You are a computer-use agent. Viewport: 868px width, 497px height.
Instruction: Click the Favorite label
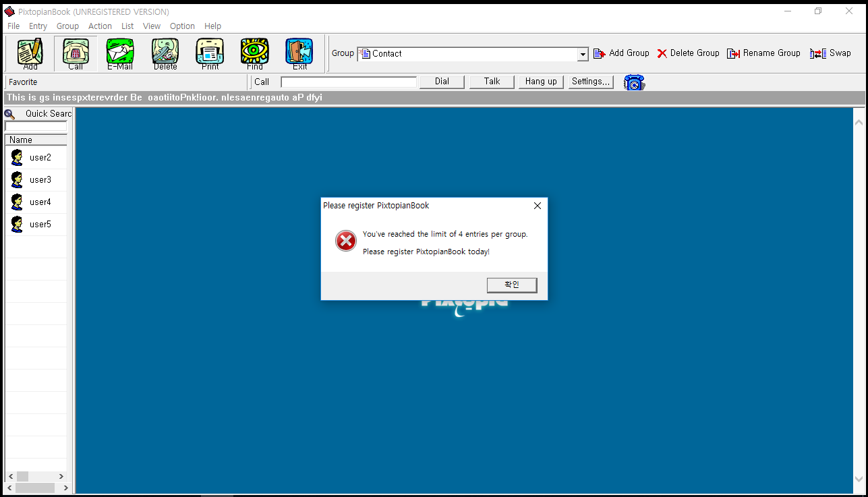pos(23,82)
